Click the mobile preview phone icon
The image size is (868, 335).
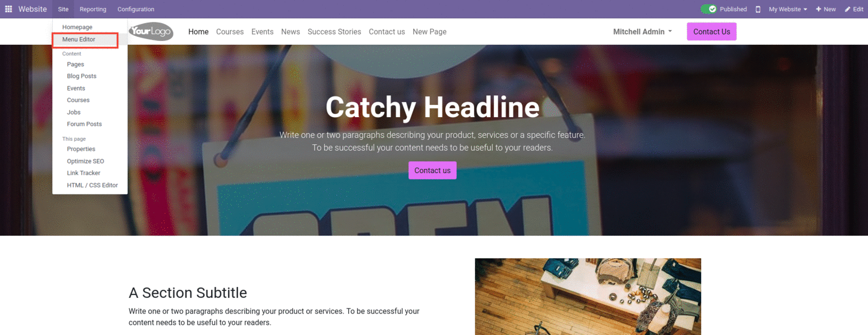tap(758, 9)
